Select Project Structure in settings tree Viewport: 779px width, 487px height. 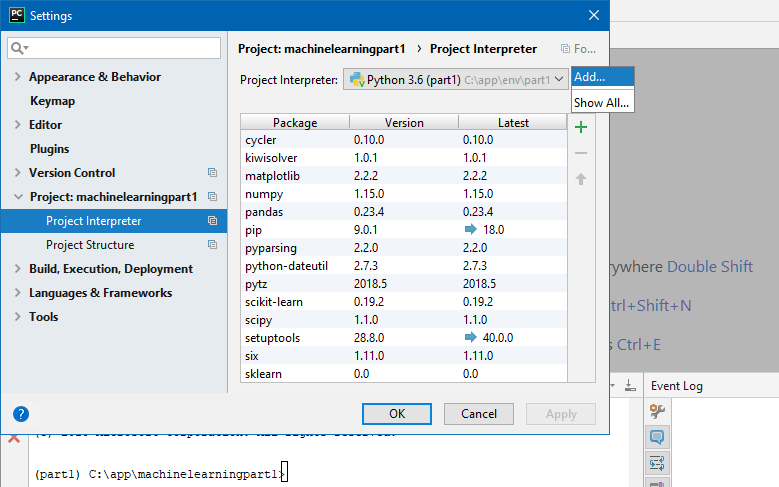(90, 245)
